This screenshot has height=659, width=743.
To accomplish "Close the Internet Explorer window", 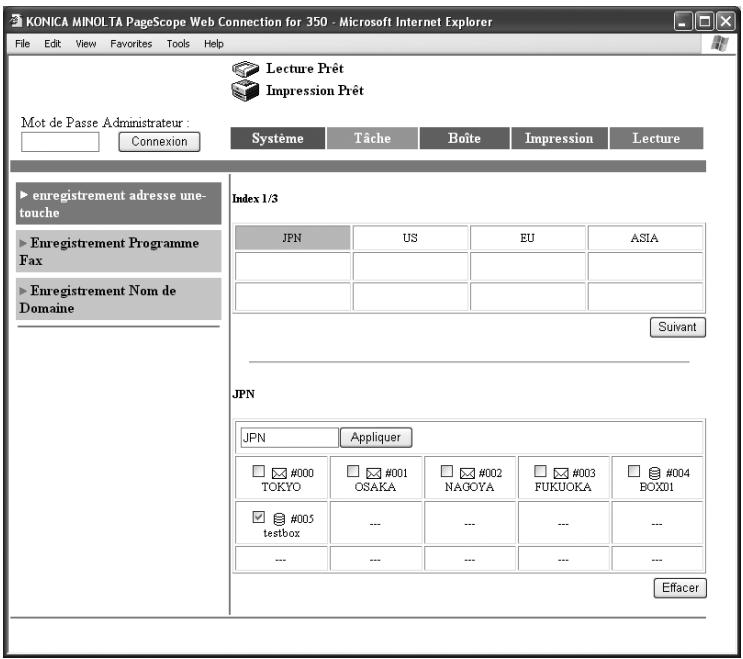I will [x=726, y=22].
